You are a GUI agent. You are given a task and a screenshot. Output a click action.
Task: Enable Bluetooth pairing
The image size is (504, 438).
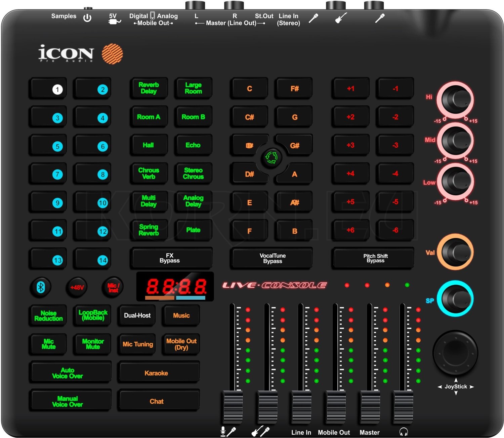coord(40,287)
